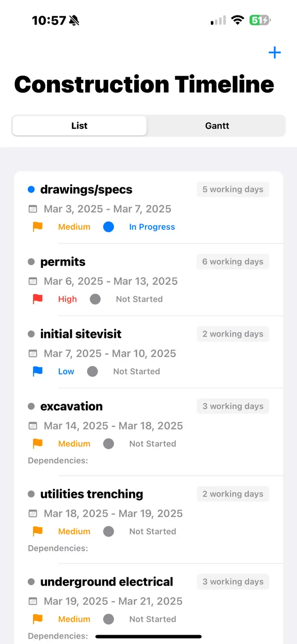Toggle the blue In Progress status dot on drawings/specs
This screenshot has height=644, width=297.
[108, 226]
